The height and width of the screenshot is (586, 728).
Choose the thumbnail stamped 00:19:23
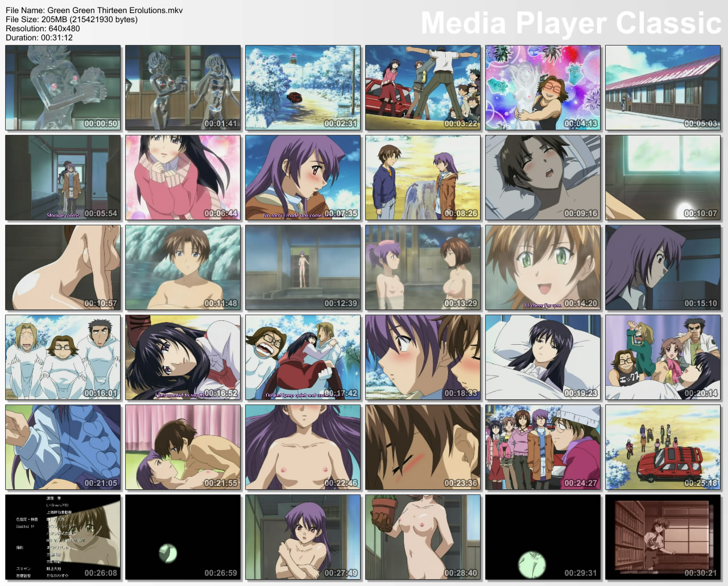543,357
